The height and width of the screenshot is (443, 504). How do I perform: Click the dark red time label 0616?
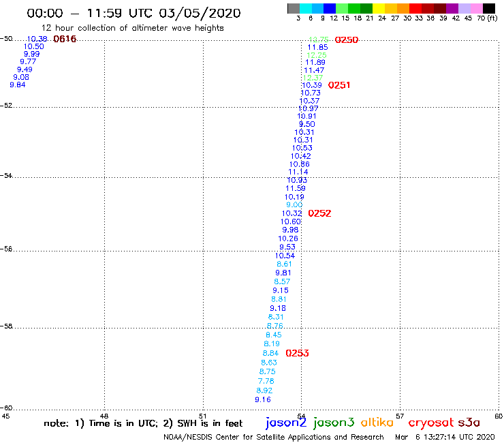pos(65,39)
